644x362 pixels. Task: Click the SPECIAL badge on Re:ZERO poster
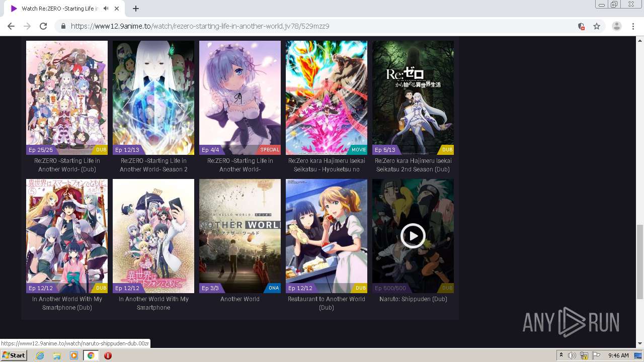(270, 150)
